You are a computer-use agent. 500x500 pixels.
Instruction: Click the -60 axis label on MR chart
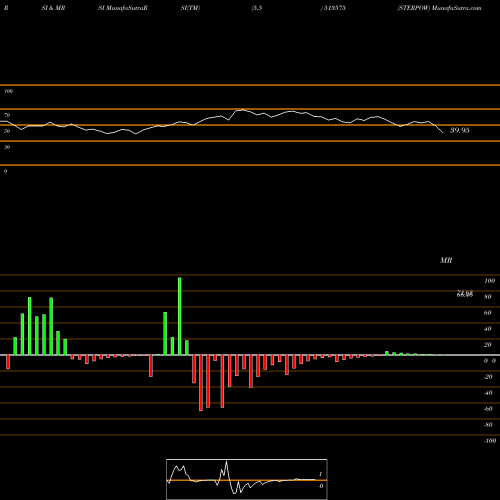coord(488,409)
